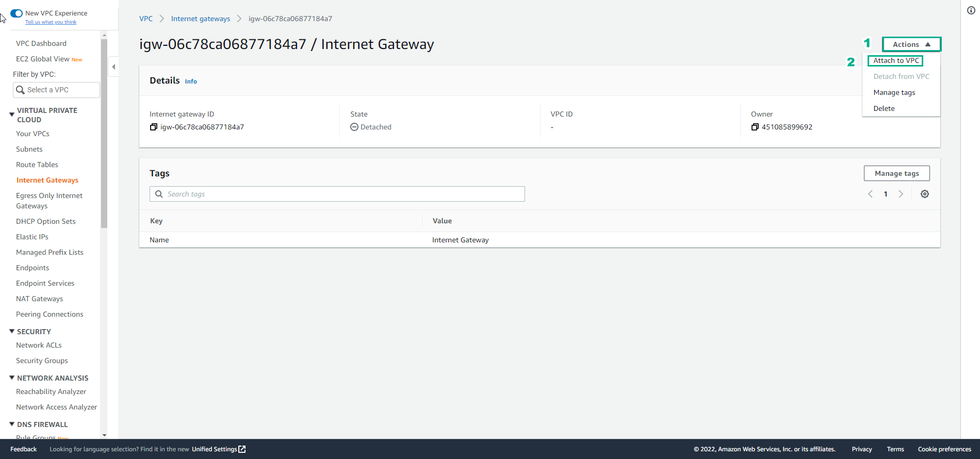Select the Internet Gateway tag value cell
The width and height of the screenshot is (980, 459).
[461, 240]
